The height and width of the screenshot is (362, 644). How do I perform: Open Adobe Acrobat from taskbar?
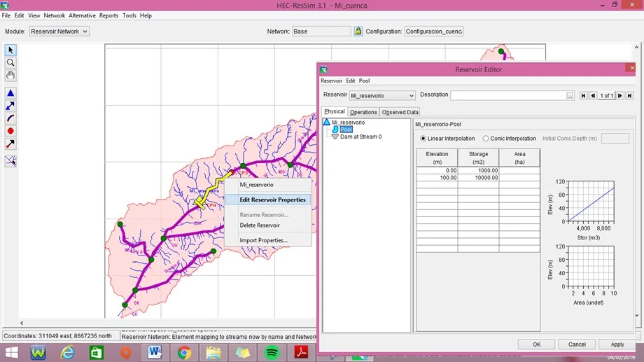pyautogui.click(x=300, y=353)
